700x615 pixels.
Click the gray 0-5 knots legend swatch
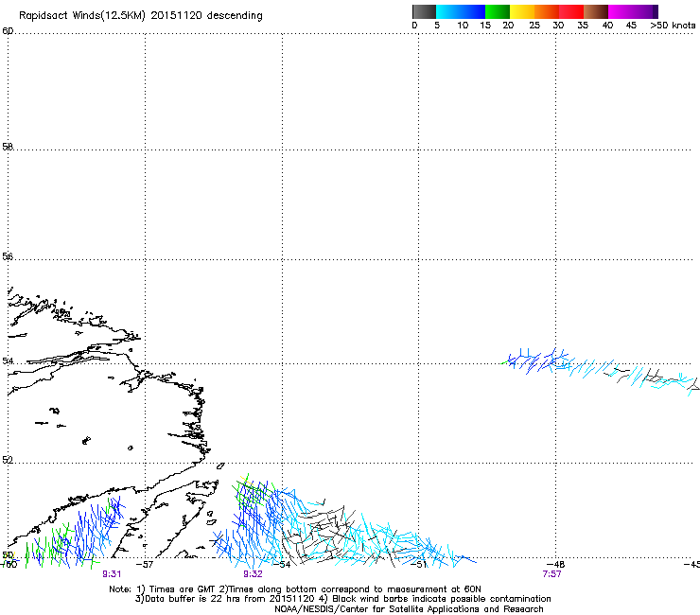(424, 11)
